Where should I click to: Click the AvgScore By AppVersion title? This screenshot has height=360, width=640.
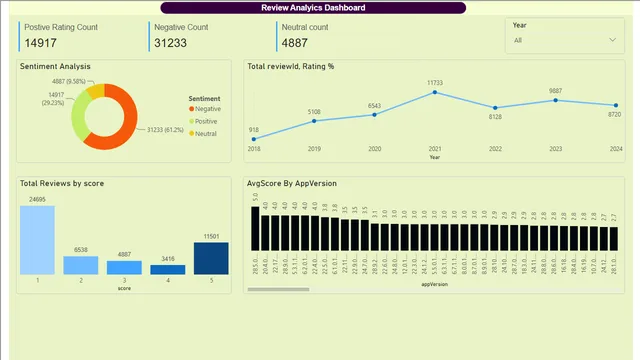(292, 183)
